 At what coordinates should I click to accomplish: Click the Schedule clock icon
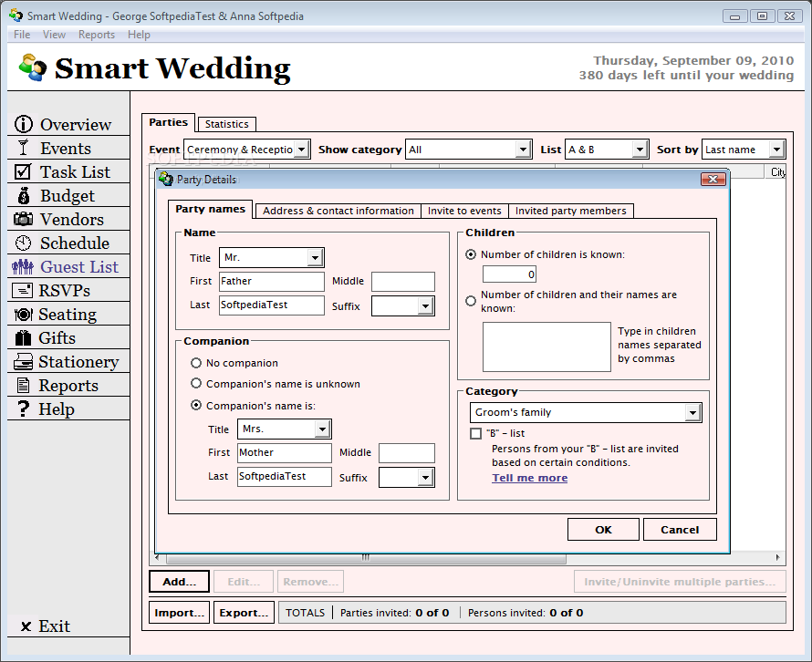(24, 243)
